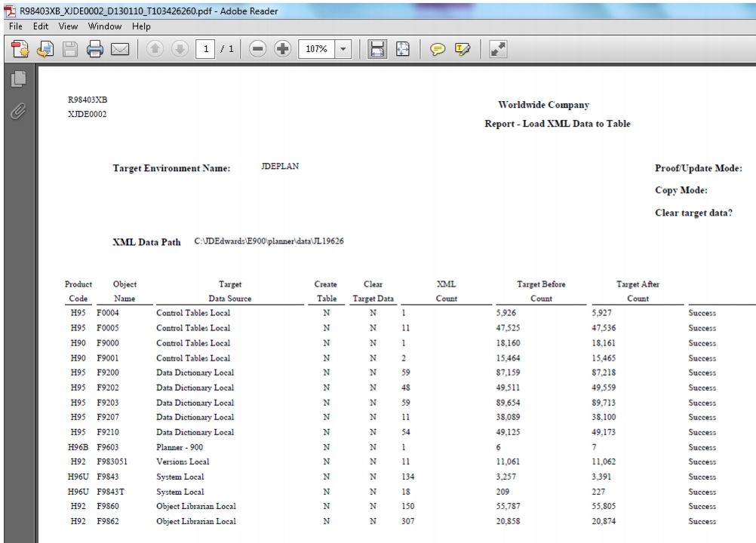Click the Create PDF online toolbar icon
Screen dimensions: 756x543
pyautogui.click(x=20, y=49)
